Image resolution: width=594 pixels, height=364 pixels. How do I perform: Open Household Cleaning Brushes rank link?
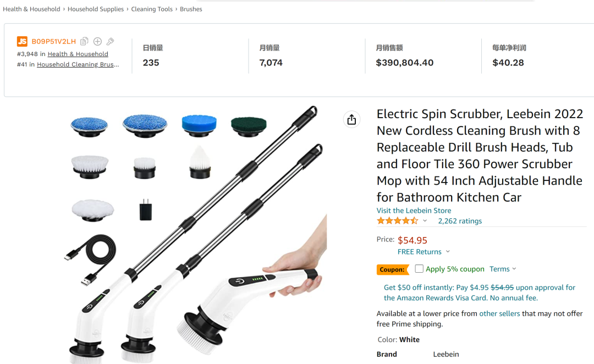77,64
